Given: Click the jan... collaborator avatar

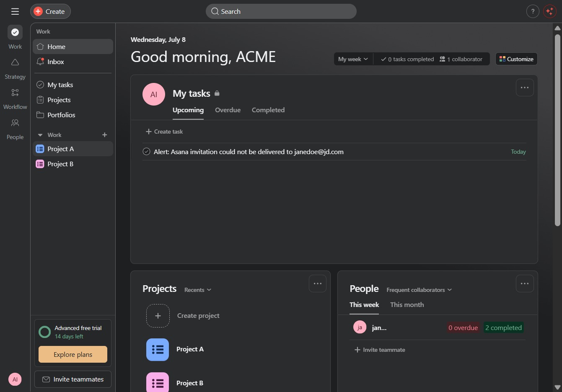Looking at the screenshot, I should pyautogui.click(x=360, y=328).
